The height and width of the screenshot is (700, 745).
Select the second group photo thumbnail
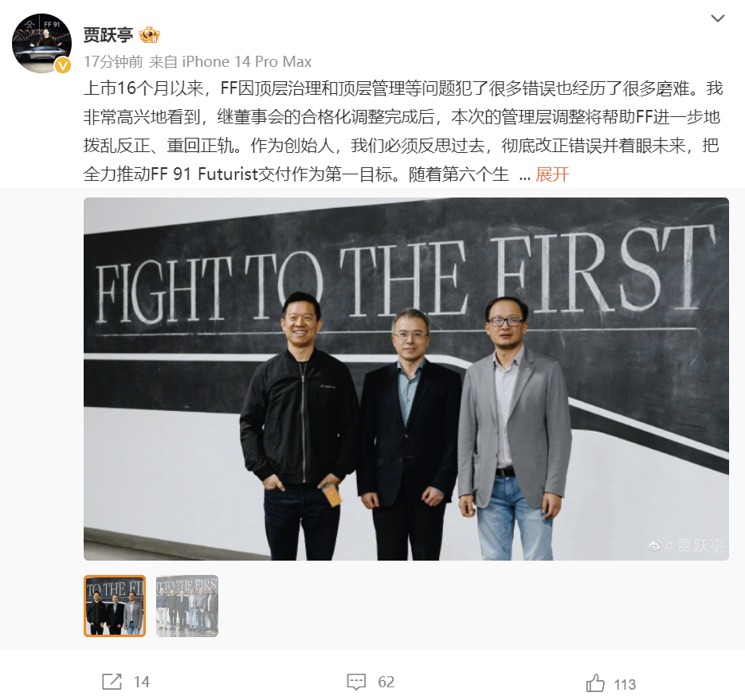pyautogui.click(x=187, y=606)
